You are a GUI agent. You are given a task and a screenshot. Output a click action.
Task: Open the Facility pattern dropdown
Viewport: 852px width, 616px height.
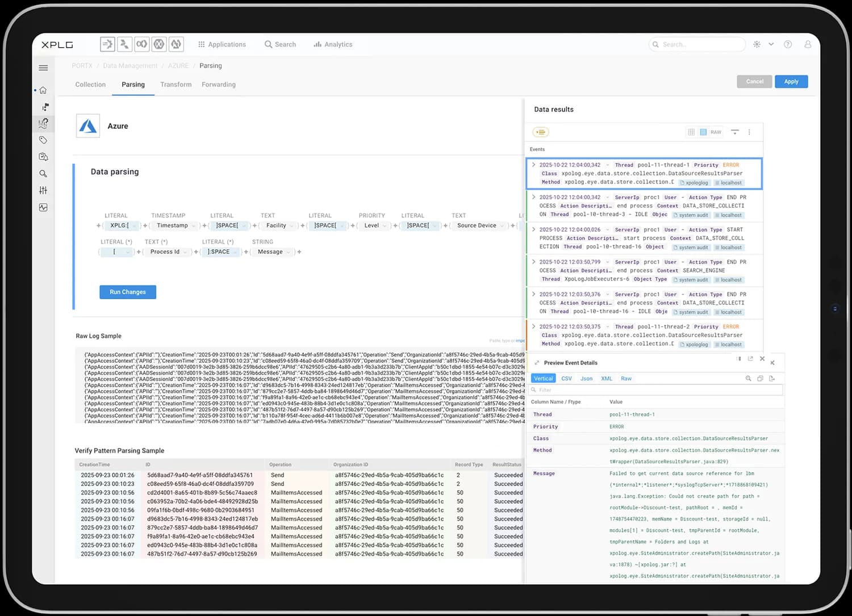(x=279, y=225)
